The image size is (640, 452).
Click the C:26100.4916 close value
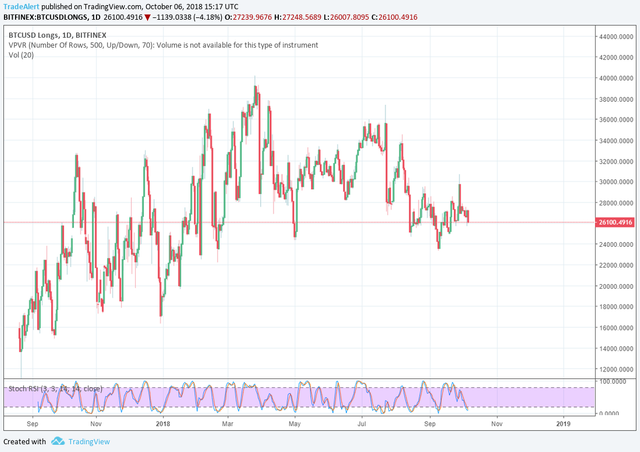tap(394, 17)
